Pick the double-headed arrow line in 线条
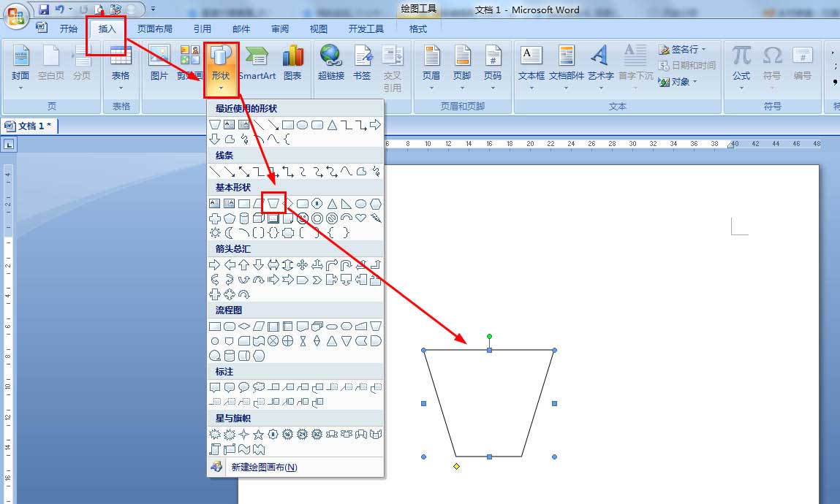The width and height of the screenshot is (840, 504). click(243, 171)
